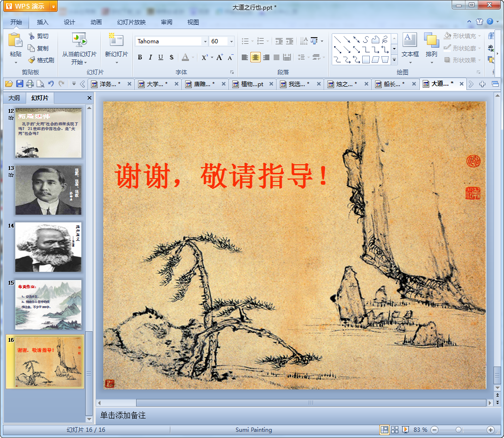Screen dimensions: 504x438
Task: Click slideshow view icon in status bar
Action: click(x=405, y=429)
